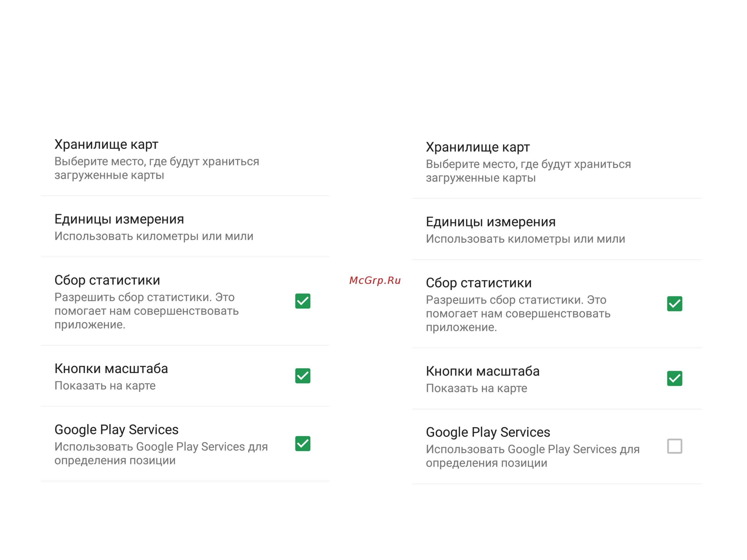Click 'Выберите место' description in right panel
The image size is (747, 560).
[x=528, y=171]
